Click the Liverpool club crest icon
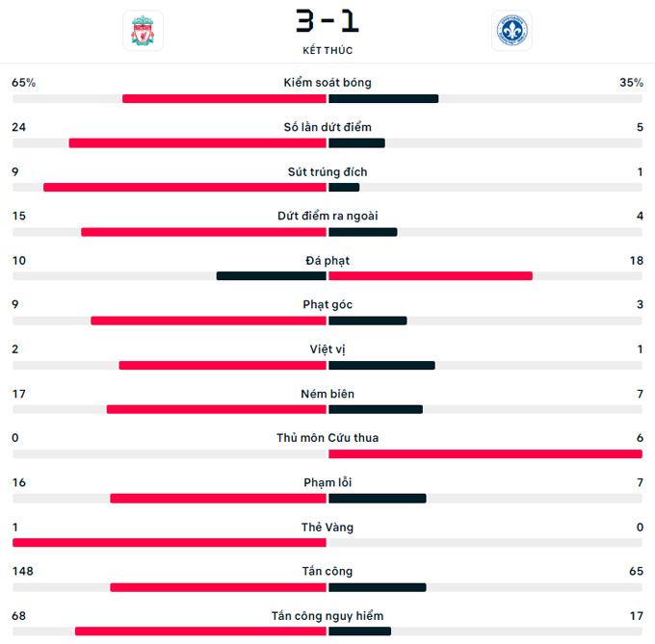The image size is (655, 644). pyautogui.click(x=143, y=31)
